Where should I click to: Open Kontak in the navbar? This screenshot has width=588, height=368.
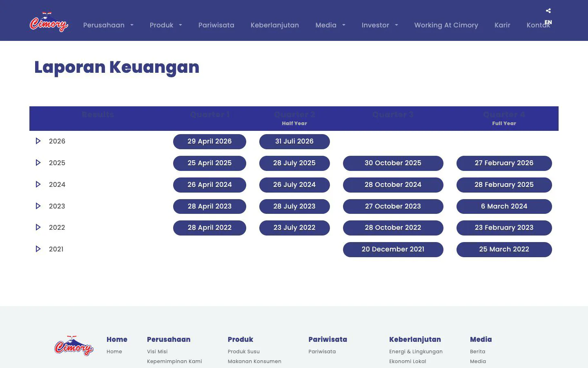pyautogui.click(x=538, y=25)
